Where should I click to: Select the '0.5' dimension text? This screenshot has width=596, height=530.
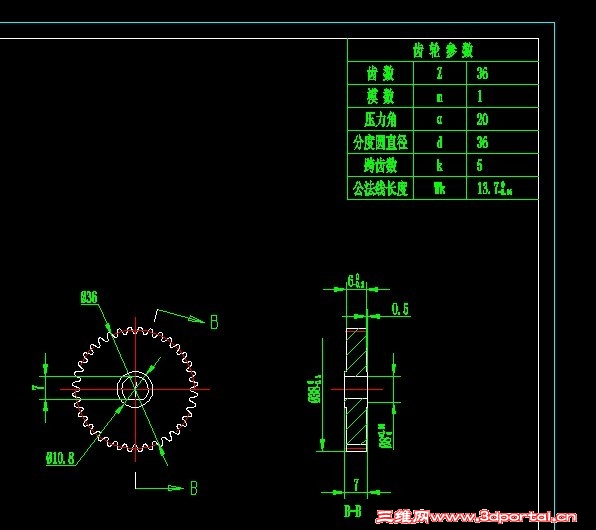tap(401, 309)
